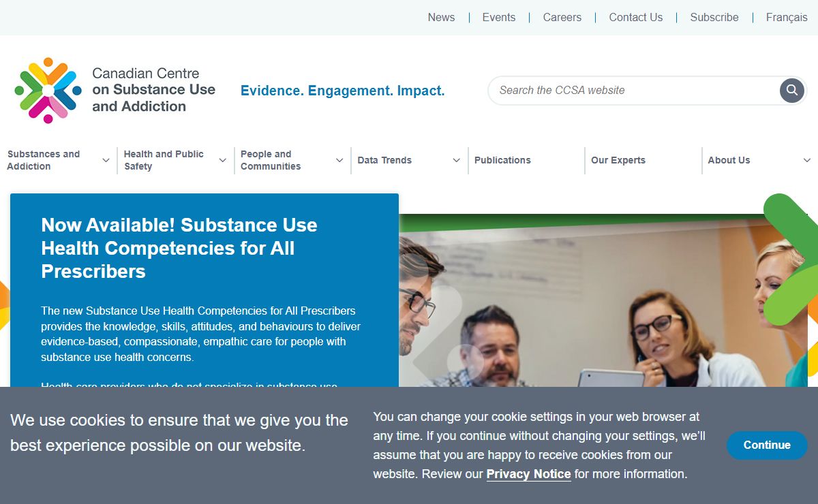818x504 pixels.
Task: Click the Now Available! Substance Use headline
Action: (x=179, y=248)
